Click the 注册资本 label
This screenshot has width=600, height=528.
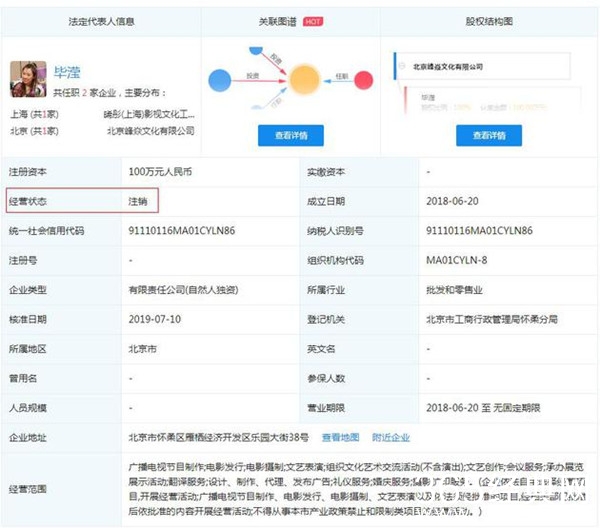(x=28, y=171)
